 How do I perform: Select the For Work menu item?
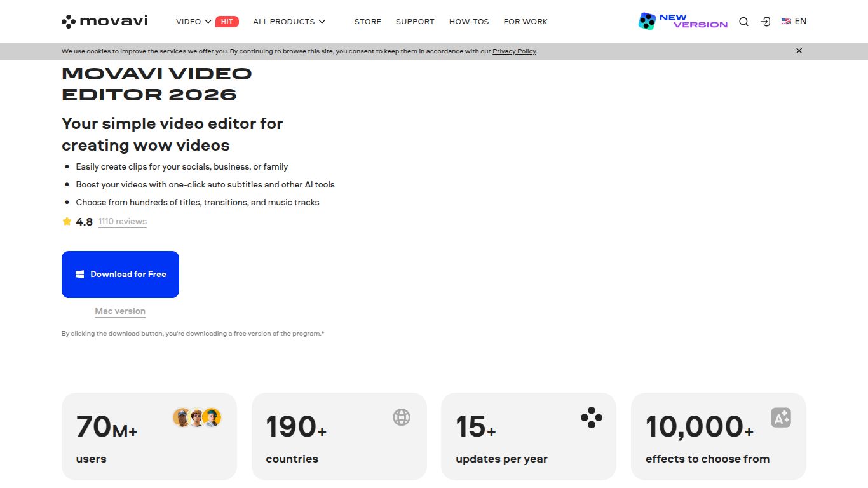[526, 22]
